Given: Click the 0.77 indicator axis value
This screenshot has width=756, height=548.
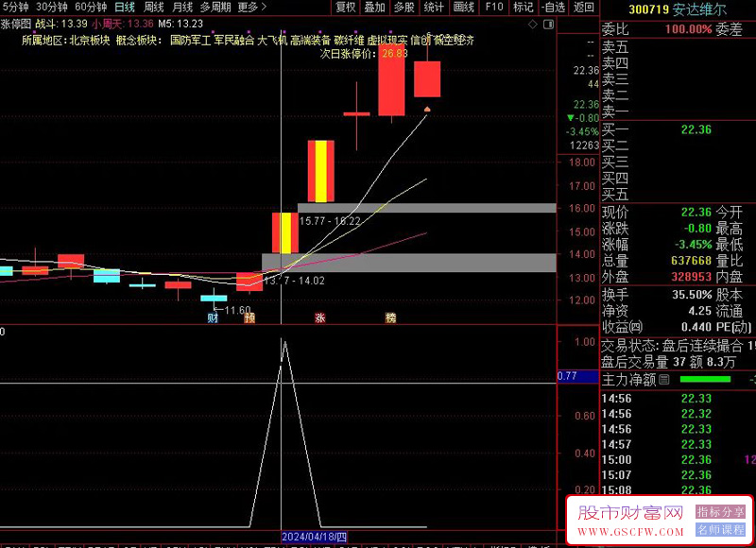Looking at the screenshot, I should click(568, 375).
